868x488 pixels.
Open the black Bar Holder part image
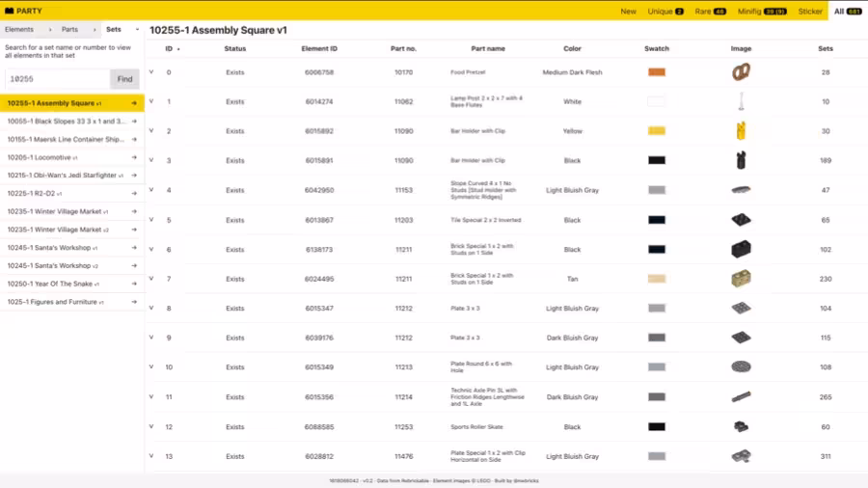coord(741,160)
